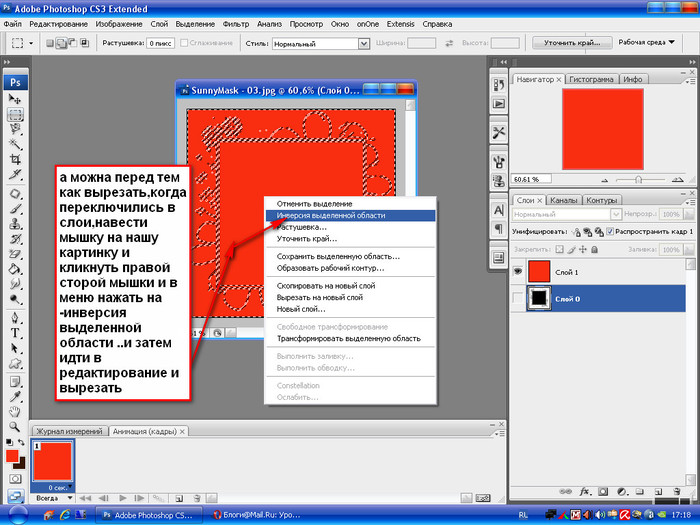
Task: Open Layers panel flyout menu
Action: point(690,202)
